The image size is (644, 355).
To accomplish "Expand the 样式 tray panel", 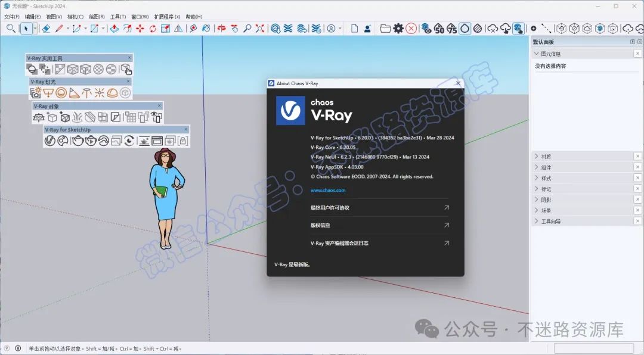I will (537, 177).
